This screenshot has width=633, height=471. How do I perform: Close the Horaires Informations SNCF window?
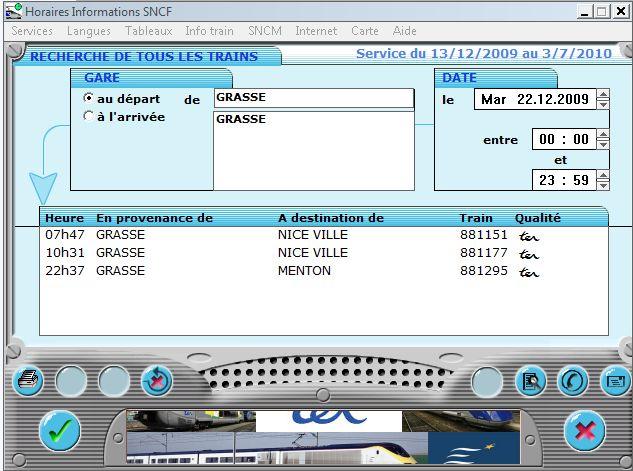point(621,12)
